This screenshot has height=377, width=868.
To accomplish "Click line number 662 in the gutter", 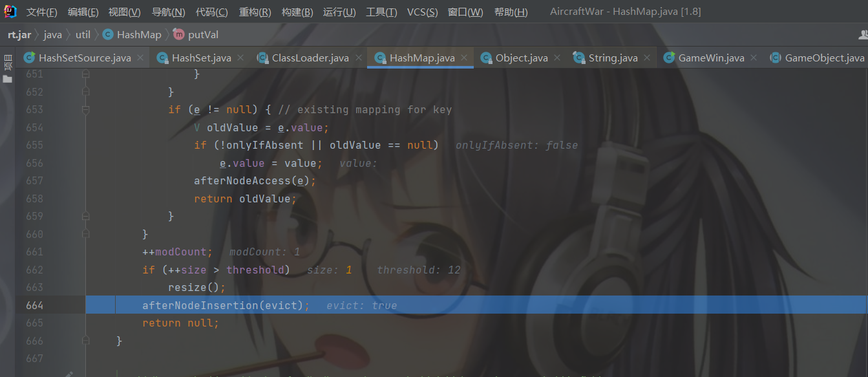I will click(x=34, y=270).
